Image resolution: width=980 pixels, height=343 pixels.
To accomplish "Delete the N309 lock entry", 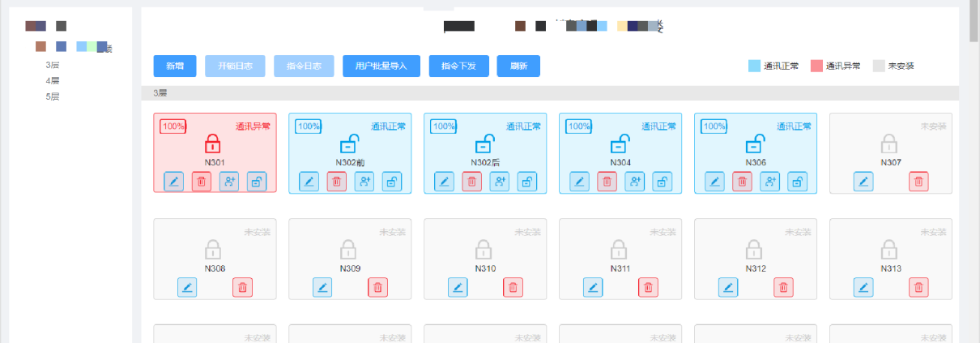I will (x=378, y=287).
